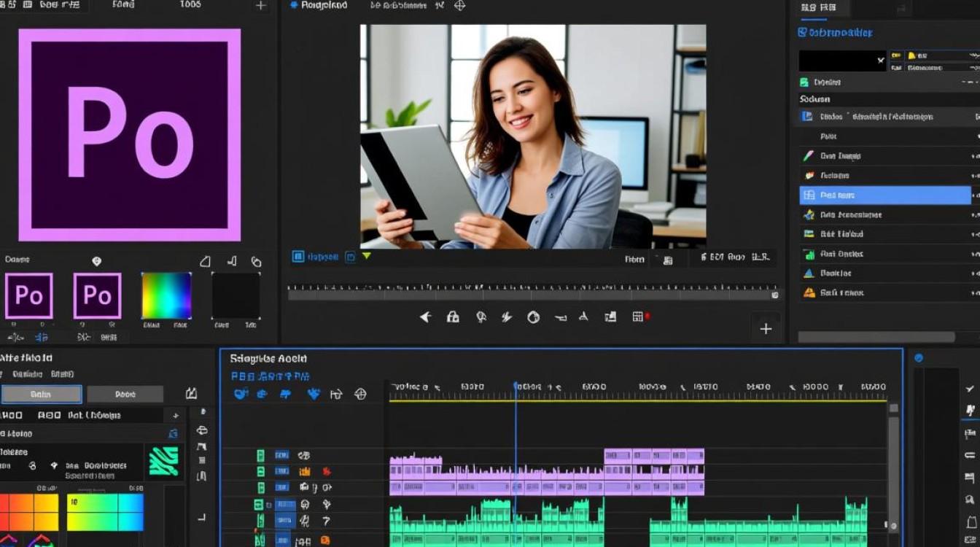Click the crosshair icon in the top bar above preview
This screenshot has width=980, height=547.
point(460,6)
